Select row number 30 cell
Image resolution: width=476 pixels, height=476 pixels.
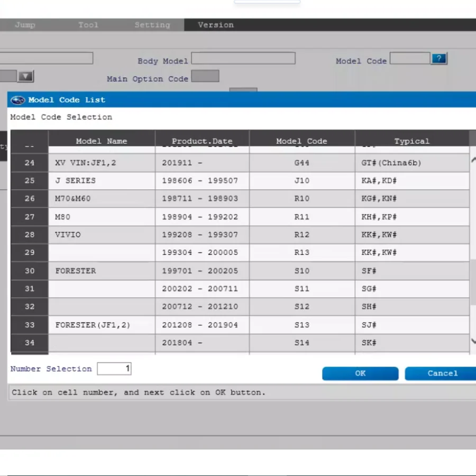pyautogui.click(x=30, y=271)
